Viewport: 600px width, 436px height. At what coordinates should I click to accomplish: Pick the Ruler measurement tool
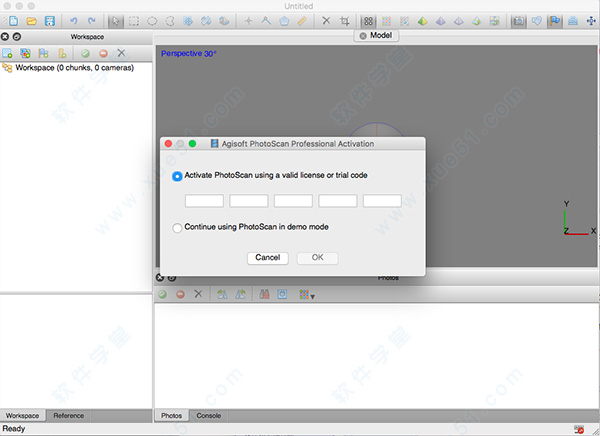tap(302, 21)
